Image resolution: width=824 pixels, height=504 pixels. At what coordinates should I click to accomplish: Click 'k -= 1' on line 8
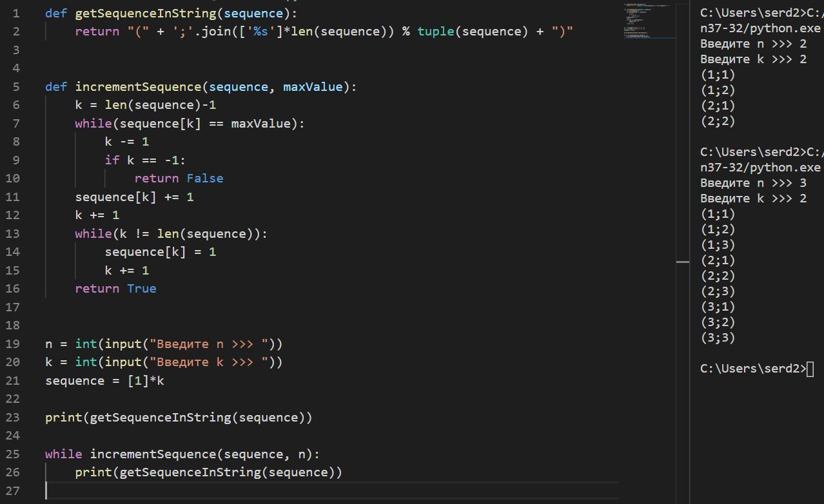[x=127, y=141]
